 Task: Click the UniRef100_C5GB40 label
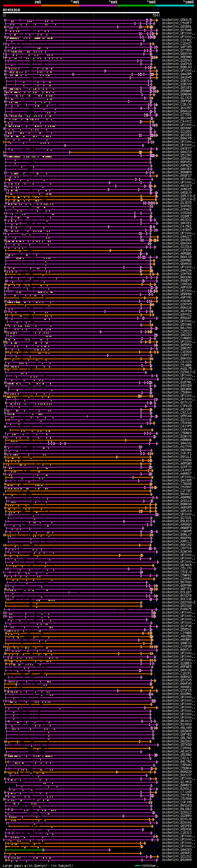coord(177,392)
